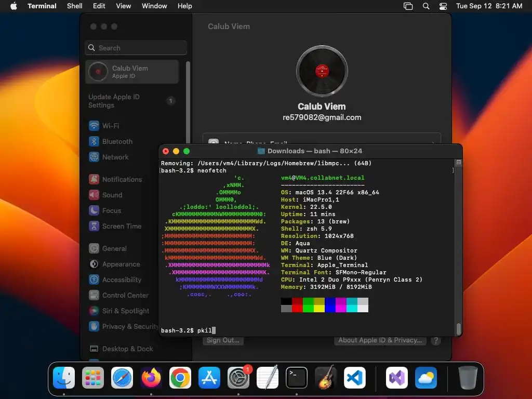Image resolution: width=532 pixels, height=399 pixels.
Task: Open Visual Studio purple dock icon
Action: [396, 378]
